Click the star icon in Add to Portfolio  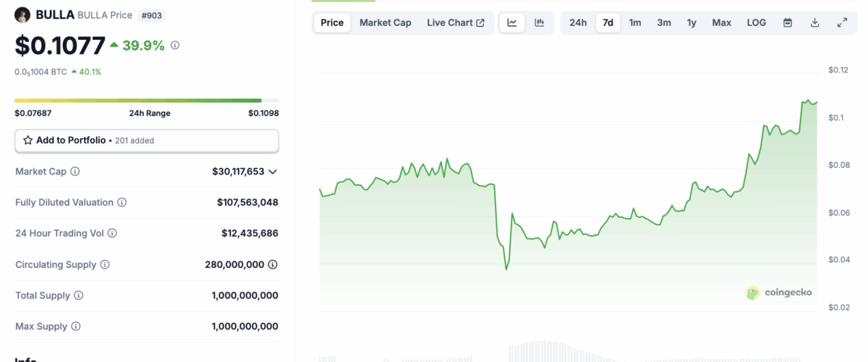point(28,140)
